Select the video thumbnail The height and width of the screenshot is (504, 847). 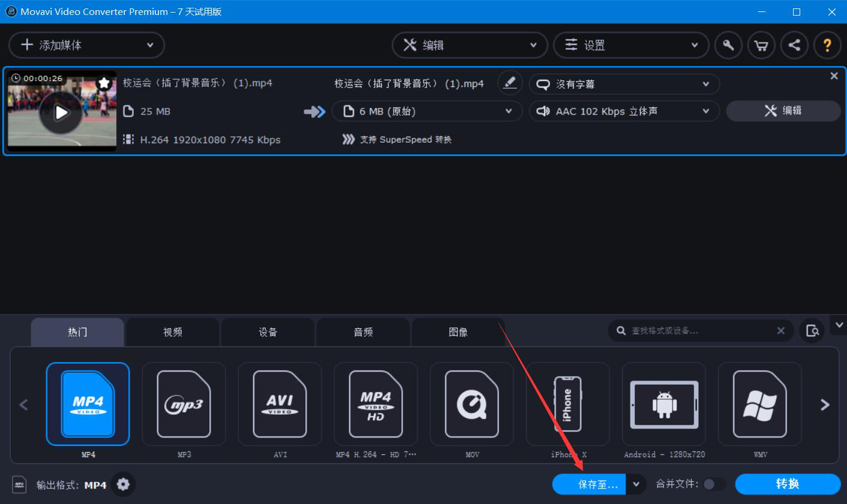tap(61, 111)
